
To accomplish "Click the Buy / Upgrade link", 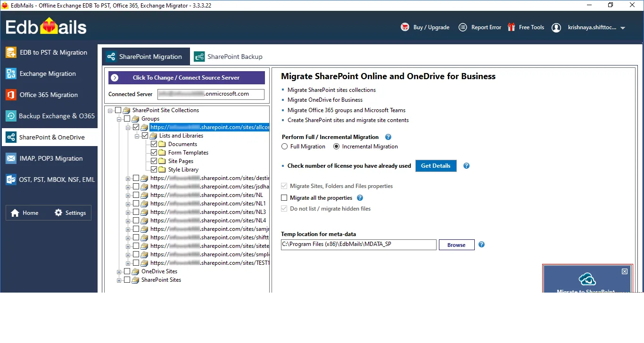I will pos(431,27).
